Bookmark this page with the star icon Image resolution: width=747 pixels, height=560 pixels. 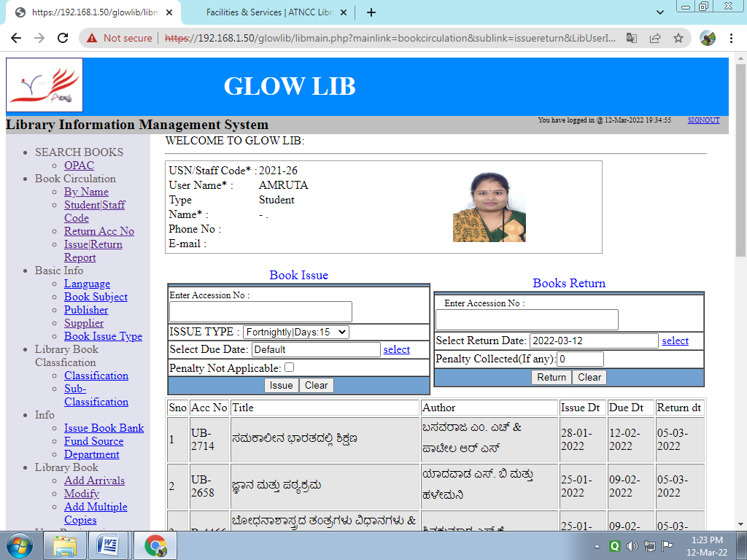678,38
